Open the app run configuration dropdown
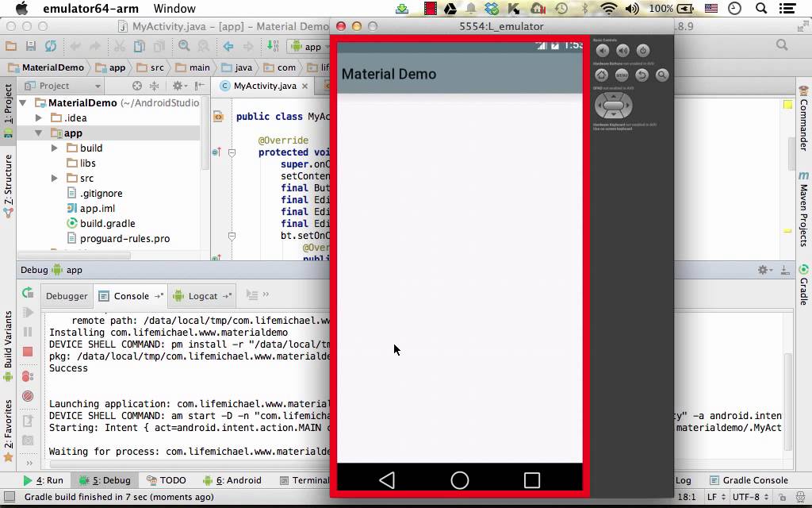 (x=309, y=47)
